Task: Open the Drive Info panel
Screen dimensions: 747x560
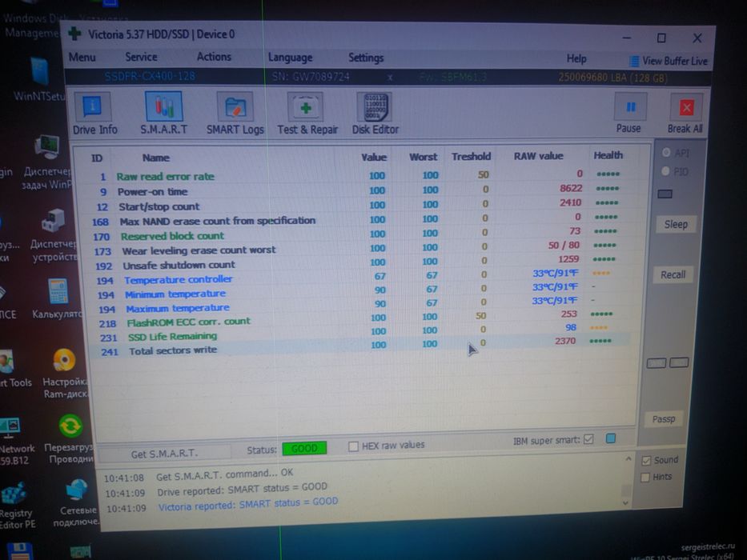Action: click(x=94, y=114)
